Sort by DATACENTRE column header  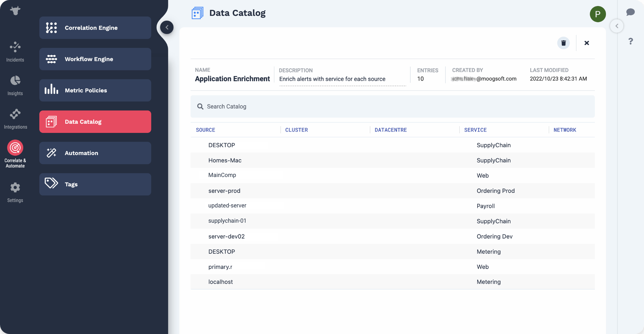click(x=391, y=130)
